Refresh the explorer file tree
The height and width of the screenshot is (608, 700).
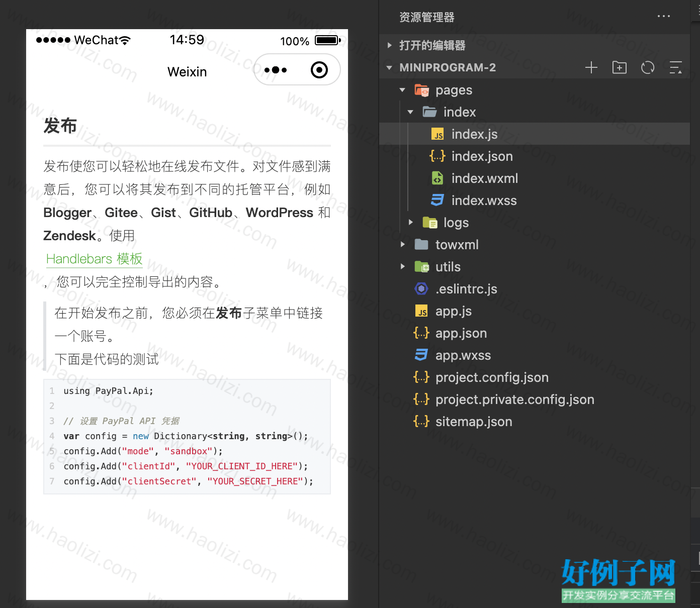[x=648, y=67]
